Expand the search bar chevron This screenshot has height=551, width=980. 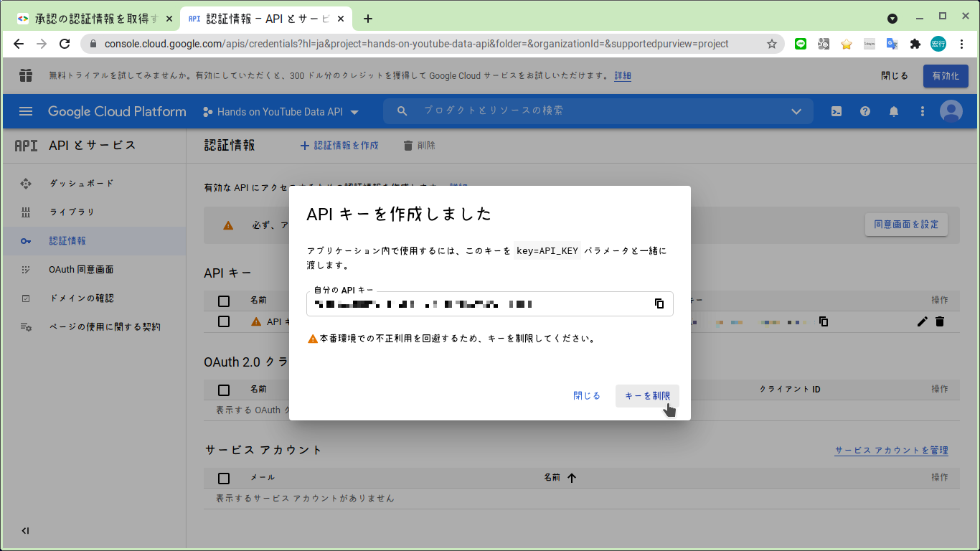[x=796, y=111]
